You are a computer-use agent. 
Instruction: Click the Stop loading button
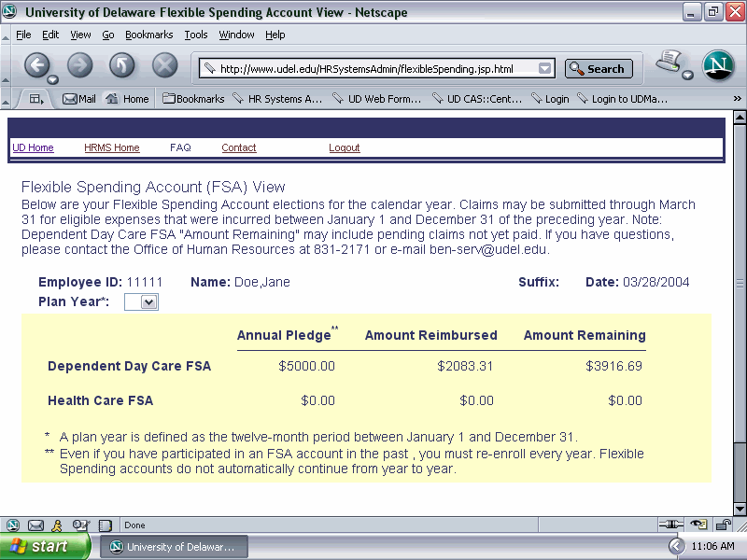pyautogui.click(x=165, y=65)
